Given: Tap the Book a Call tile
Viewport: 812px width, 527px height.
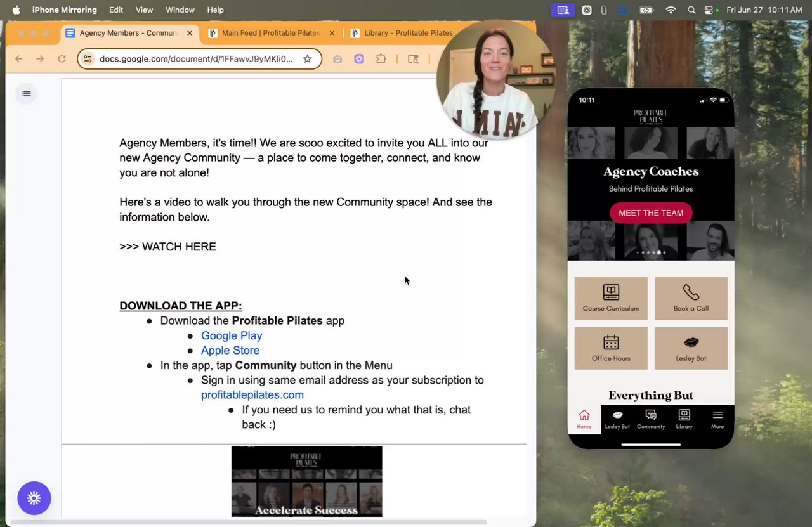Looking at the screenshot, I should click(x=691, y=298).
